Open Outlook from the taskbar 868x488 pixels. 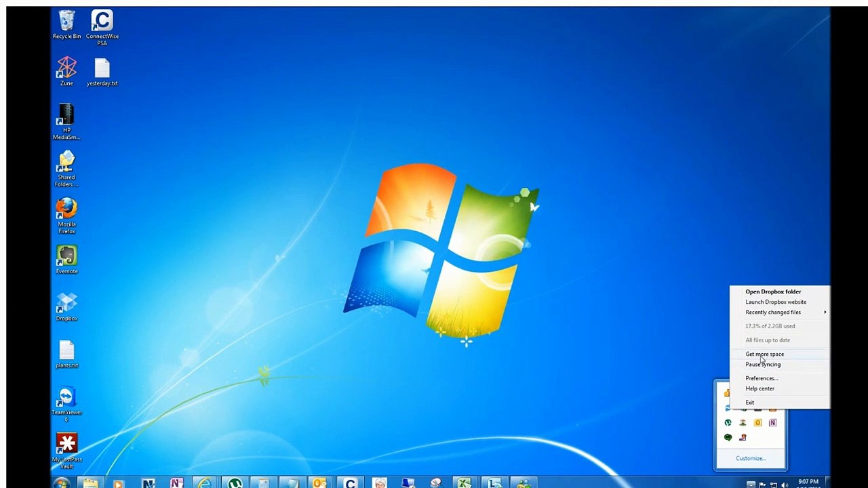pyautogui.click(x=319, y=483)
